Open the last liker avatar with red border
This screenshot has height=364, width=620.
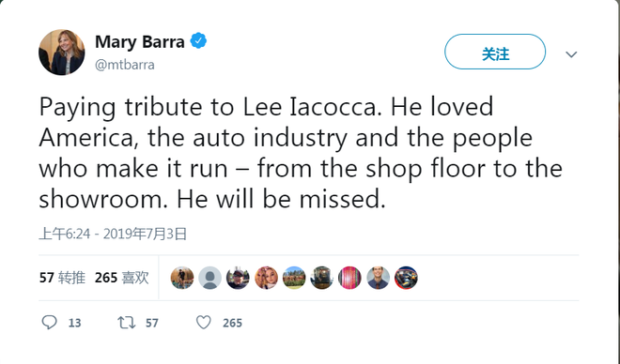click(406, 278)
